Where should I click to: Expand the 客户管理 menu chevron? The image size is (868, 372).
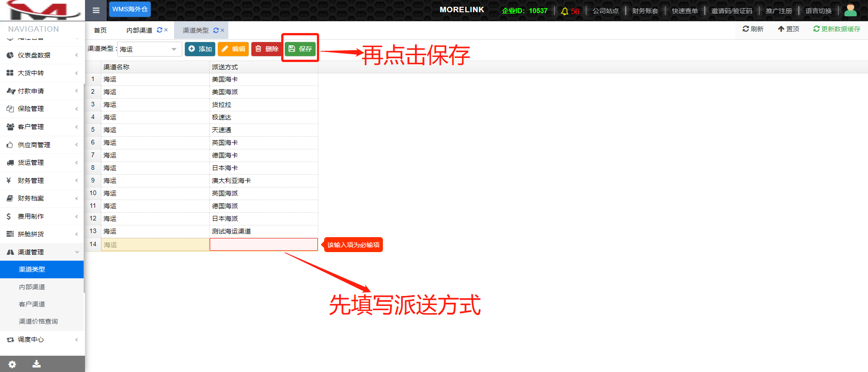(76, 127)
